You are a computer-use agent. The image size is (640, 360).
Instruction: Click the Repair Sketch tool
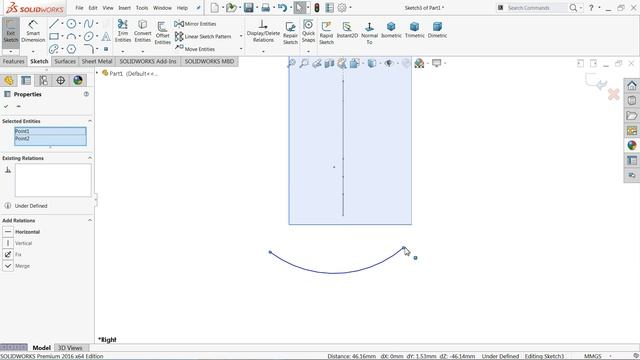tap(290, 33)
